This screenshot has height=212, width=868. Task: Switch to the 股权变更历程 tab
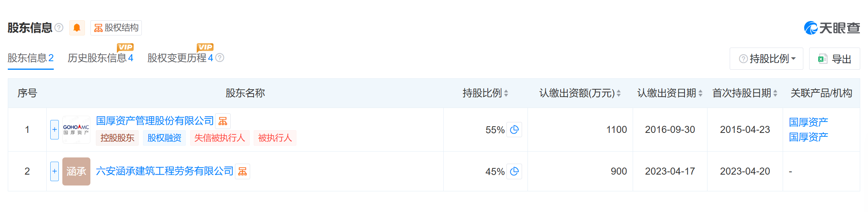click(x=180, y=58)
